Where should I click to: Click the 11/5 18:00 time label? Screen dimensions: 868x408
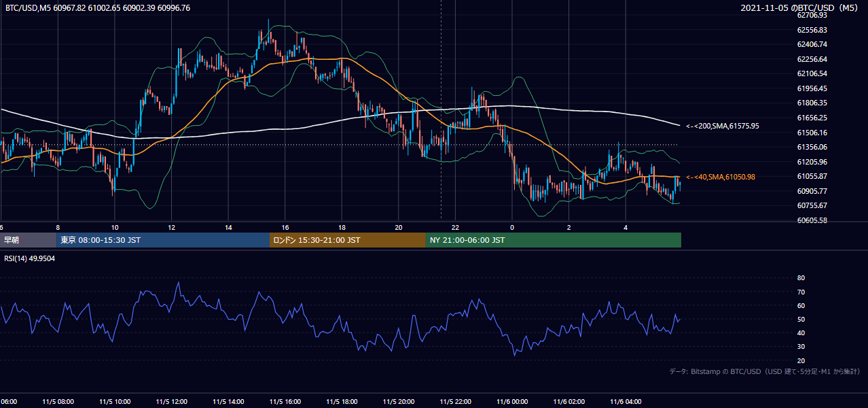(x=342, y=401)
